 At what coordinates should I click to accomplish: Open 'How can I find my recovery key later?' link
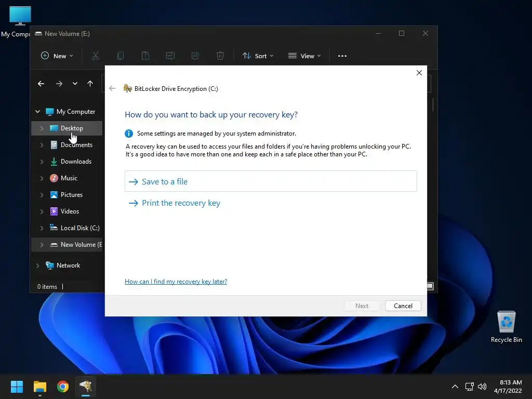click(176, 281)
